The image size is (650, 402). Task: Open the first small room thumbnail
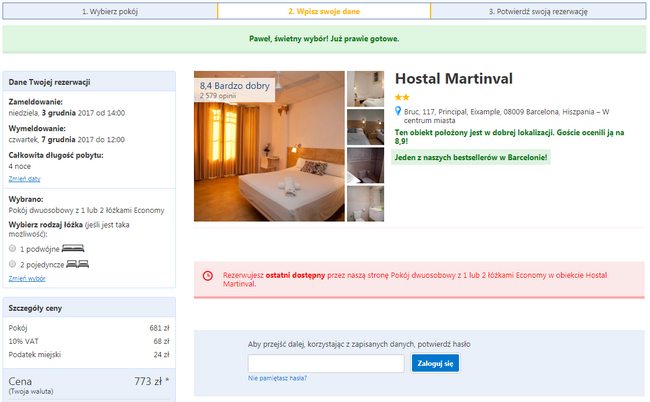click(365, 88)
